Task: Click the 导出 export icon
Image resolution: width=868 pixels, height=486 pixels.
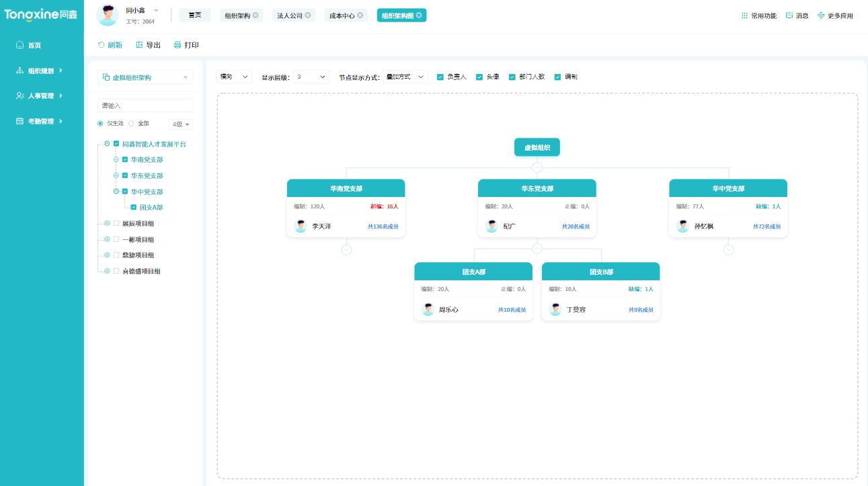Action: point(139,44)
